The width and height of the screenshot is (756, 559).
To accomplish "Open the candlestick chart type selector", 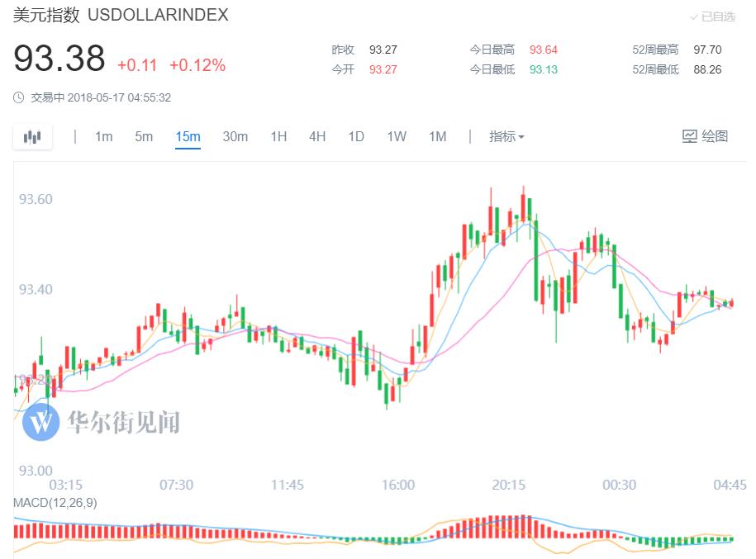I will [32, 137].
